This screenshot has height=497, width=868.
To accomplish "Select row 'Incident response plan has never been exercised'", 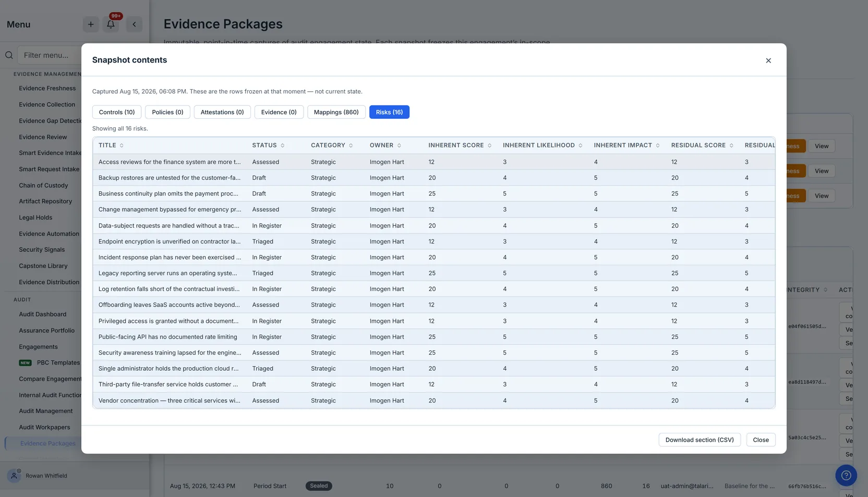I will [x=434, y=258].
